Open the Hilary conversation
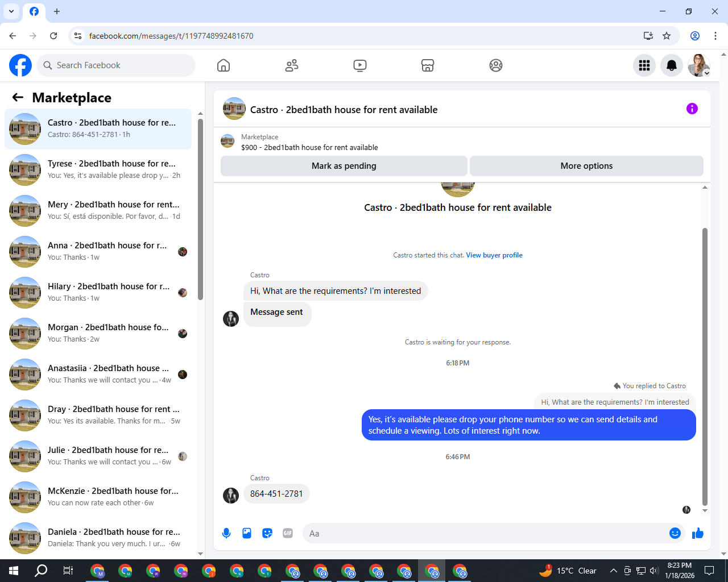728x582 pixels. click(x=98, y=293)
